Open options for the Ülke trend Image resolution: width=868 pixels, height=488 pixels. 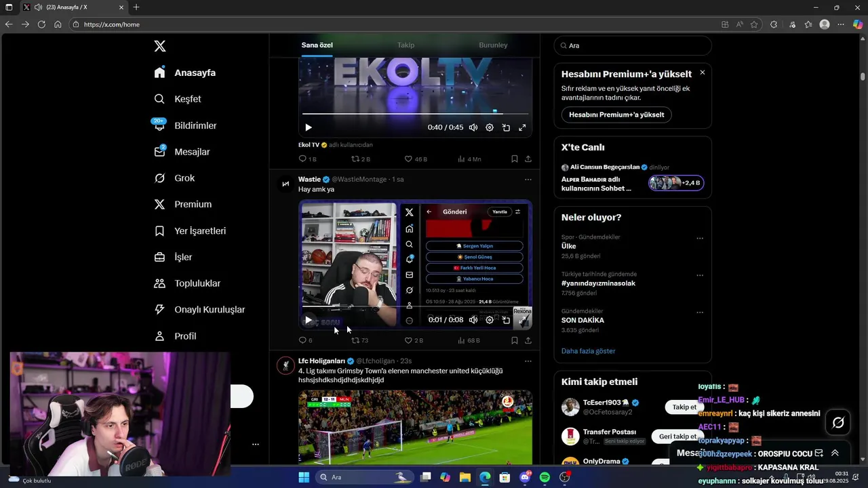[700, 239]
